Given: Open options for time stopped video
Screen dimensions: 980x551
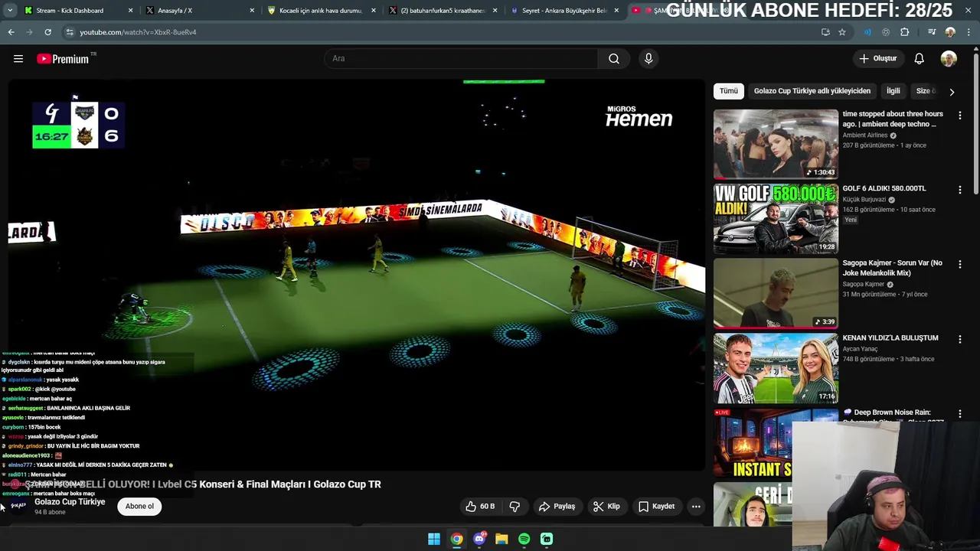Looking at the screenshot, I should [960, 116].
